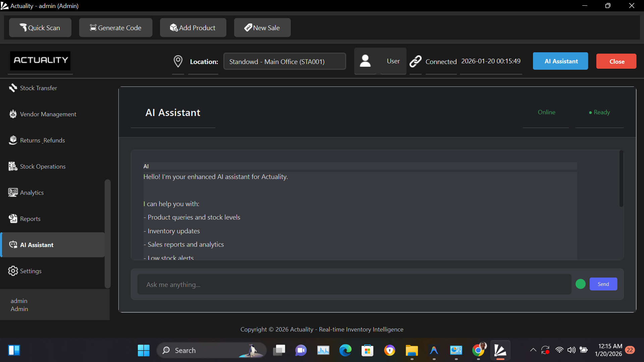Viewport: 644px width, 362px height.
Task: Expand the system tray hidden icons chevron
Action: [533, 350]
